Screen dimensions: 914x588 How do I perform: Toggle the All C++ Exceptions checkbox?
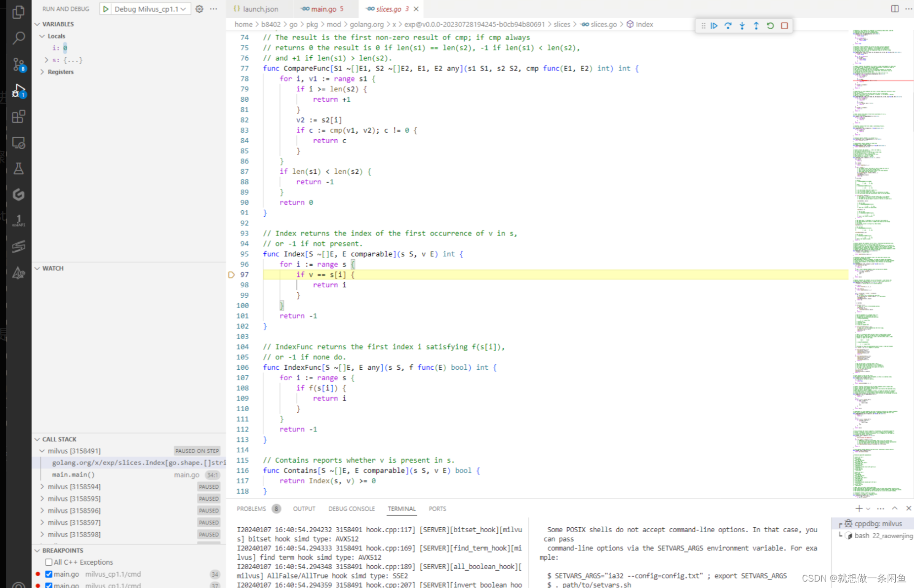pos(48,562)
